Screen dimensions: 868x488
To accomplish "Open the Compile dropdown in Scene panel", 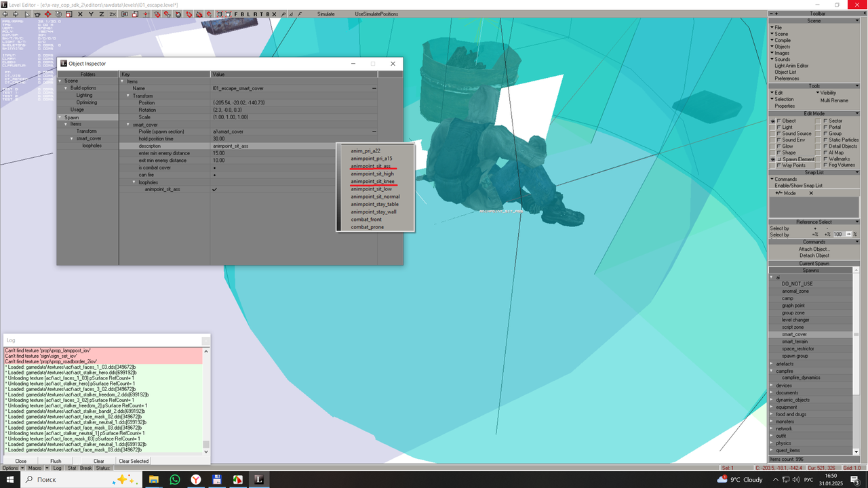I will coord(781,40).
